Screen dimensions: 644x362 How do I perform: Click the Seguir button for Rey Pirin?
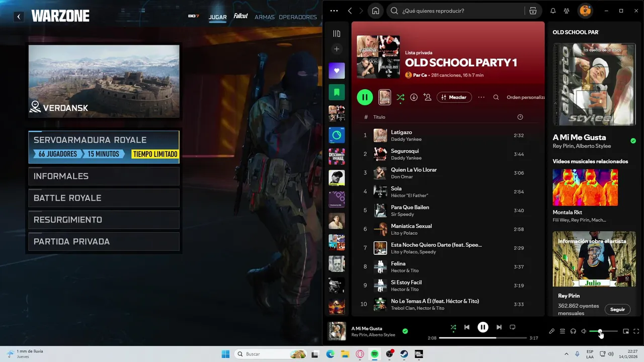[617, 309]
